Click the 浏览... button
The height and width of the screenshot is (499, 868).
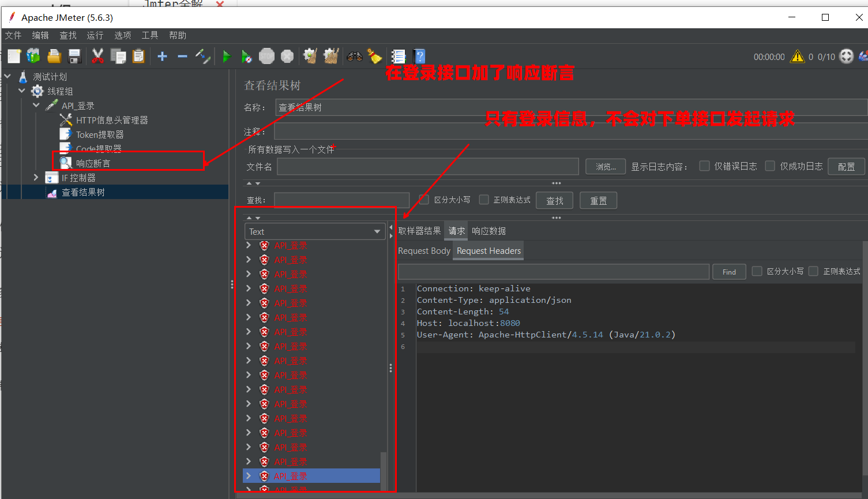[605, 167]
